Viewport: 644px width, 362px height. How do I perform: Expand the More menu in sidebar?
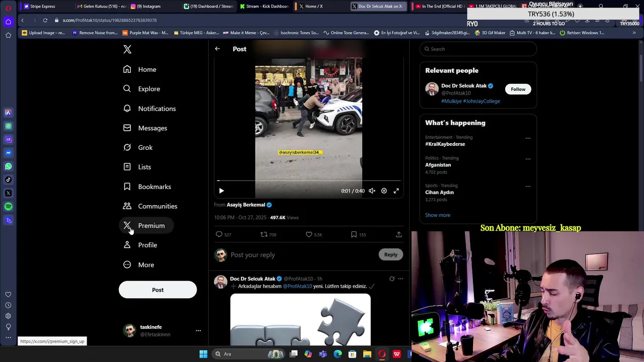[139, 265]
